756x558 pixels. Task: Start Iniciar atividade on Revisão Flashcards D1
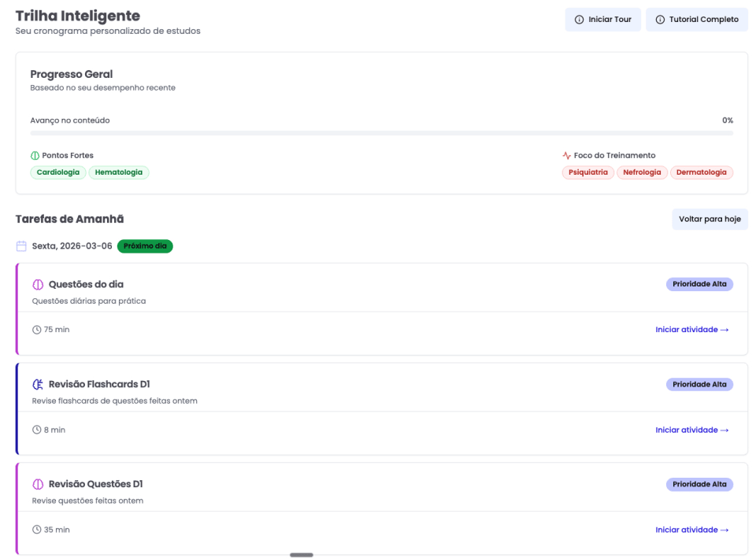[692, 429]
